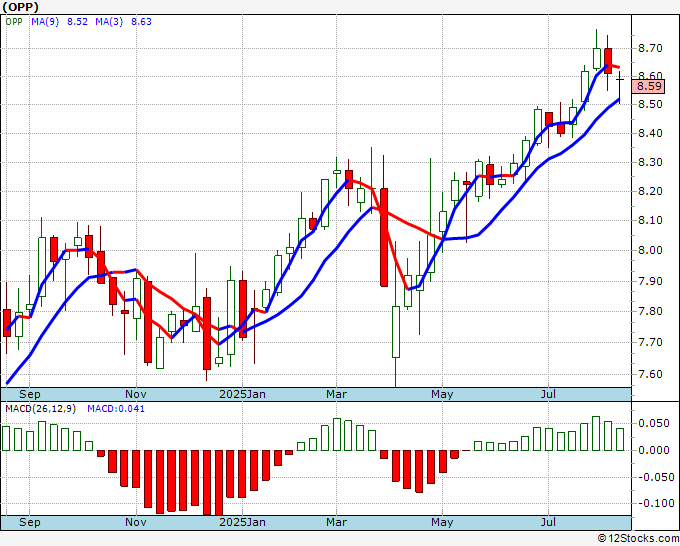The width and height of the screenshot is (680, 546).
Task: Click the 7.60 price axis label
Action: pyautogui.click(x=650, y=374)
